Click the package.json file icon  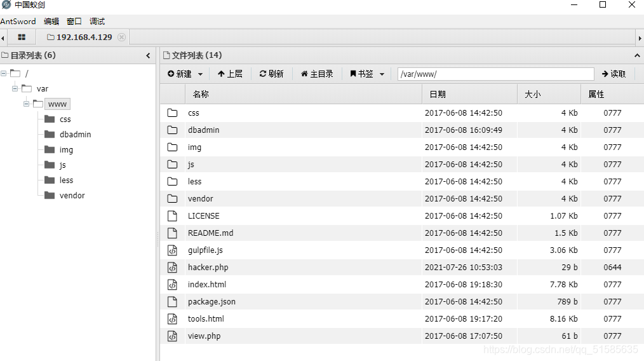pyautogui.click(x=173, y=302)
